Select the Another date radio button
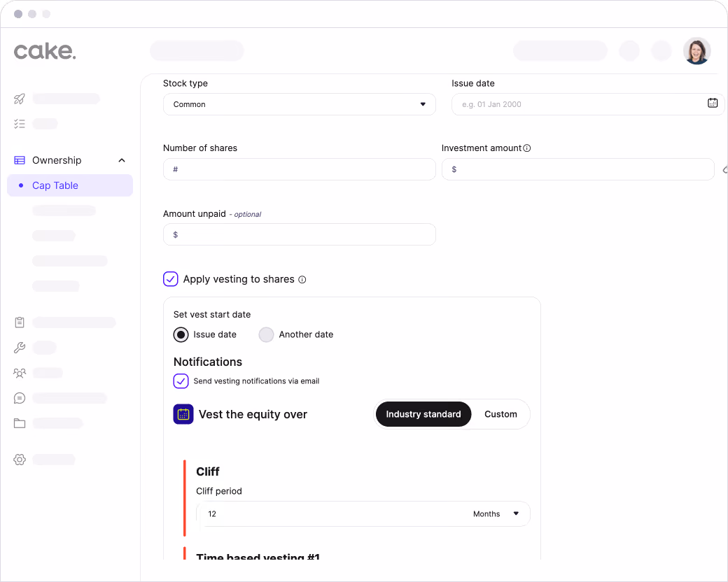The height and width of the screenshot is (582, 728). click(x=266, y=334)
